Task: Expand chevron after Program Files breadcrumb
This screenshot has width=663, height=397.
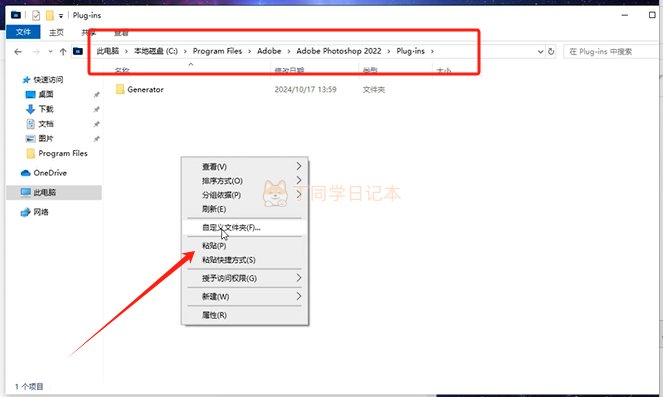Action: pos(249,52)
